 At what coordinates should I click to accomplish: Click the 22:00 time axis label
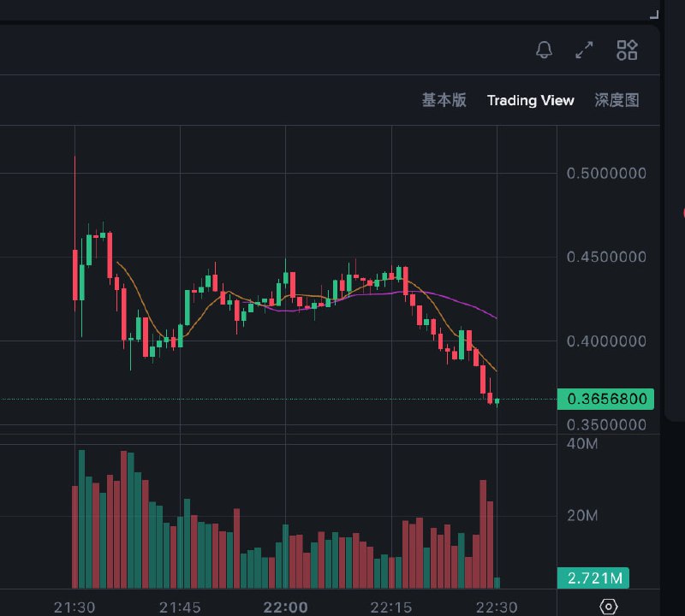click(x=285, y=607)
